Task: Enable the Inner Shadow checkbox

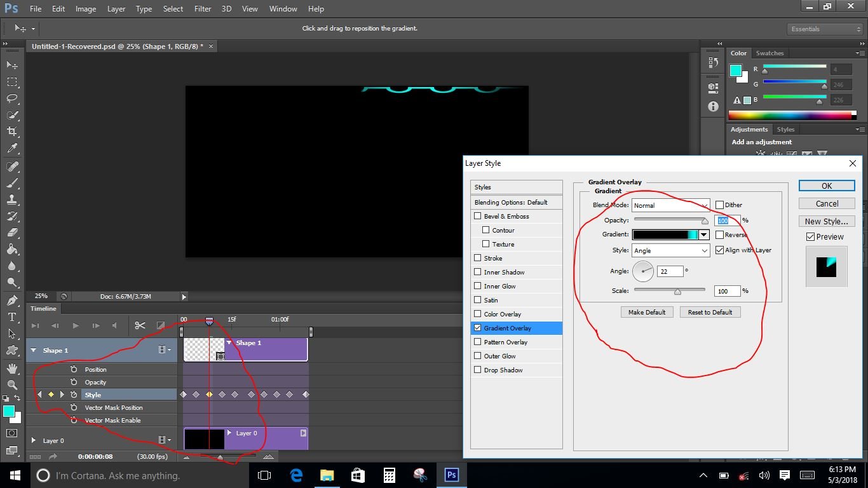Action: point(478,272)
